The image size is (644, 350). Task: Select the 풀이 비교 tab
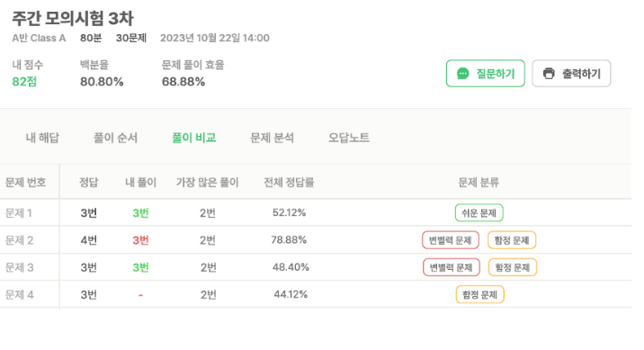pyautogui.click(x=194, y=138)
